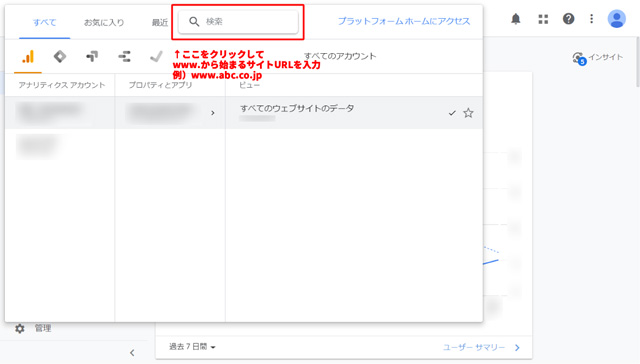Switch to the すべて tab
Image resolution: width=640 pixels, height=364 pixels.
tap(44, 22)
